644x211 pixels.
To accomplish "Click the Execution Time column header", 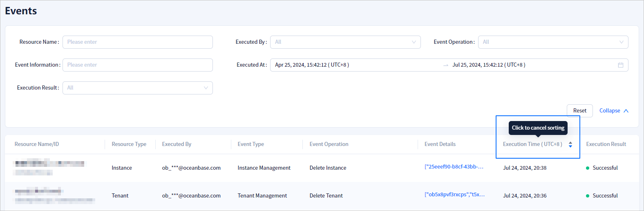I will coord(532,144).
